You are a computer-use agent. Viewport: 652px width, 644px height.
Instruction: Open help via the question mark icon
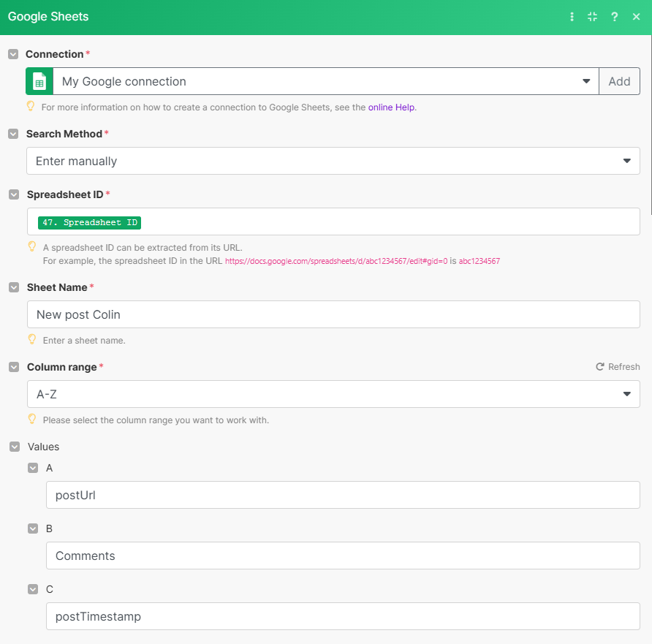614,17
